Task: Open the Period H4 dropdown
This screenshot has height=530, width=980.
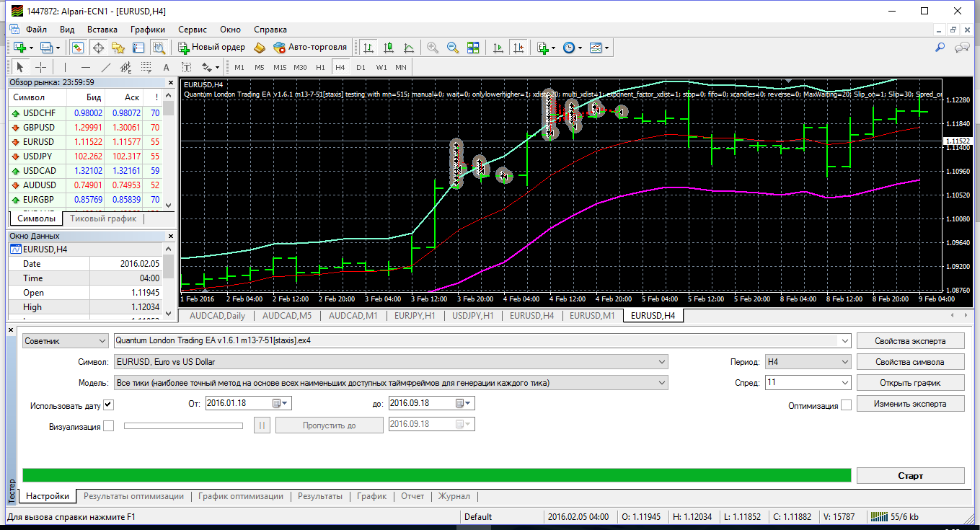Action: click(808, 361)
